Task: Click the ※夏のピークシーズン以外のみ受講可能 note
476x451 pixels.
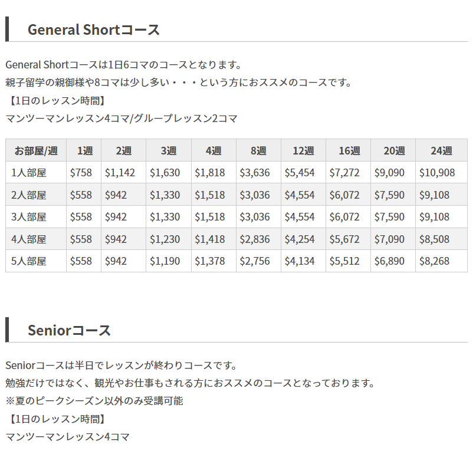Action: (94, 401)
